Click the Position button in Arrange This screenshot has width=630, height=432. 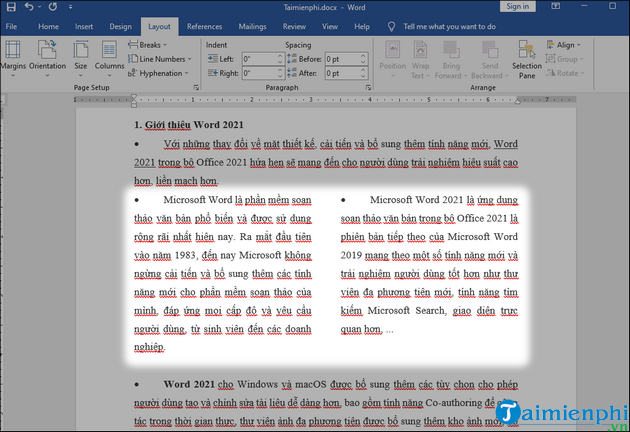coord(393,59)
